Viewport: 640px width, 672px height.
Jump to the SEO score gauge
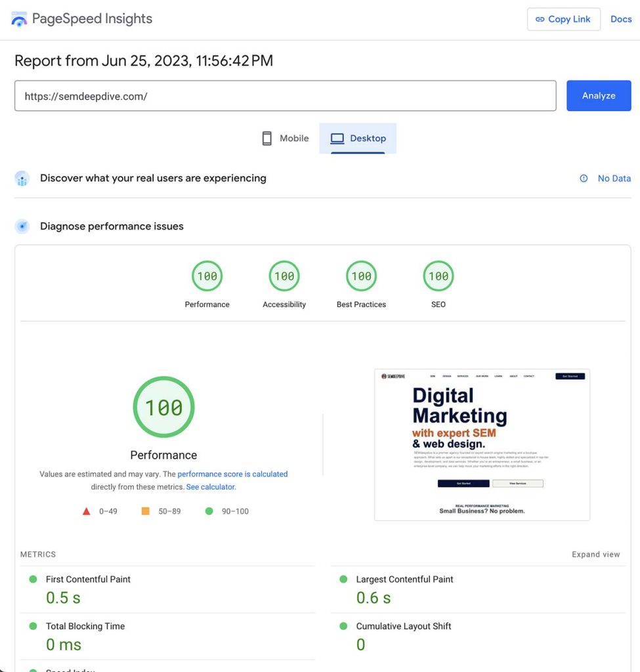tap(438, 276)
